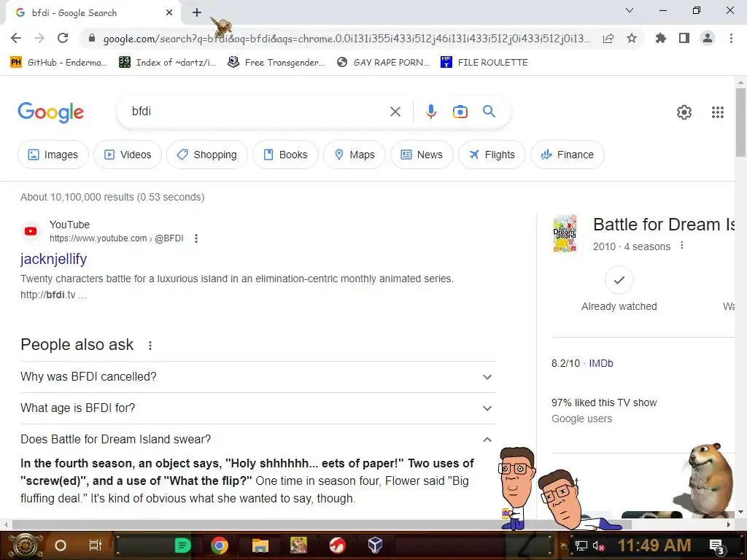Go to the Google homepage logo
Viewport: 747px width, 560px height.
[x=51, y=112]
